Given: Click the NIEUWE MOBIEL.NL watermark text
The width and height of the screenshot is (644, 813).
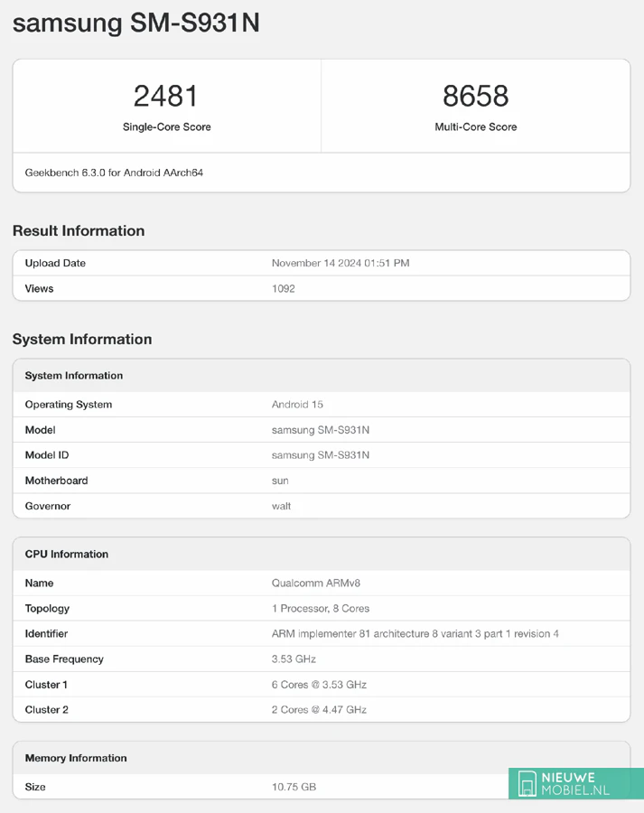Looking at the screenshot, I should pos(574,784).
